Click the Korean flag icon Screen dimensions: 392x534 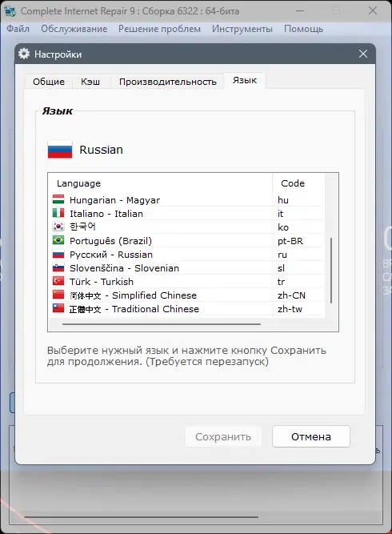(58, 227)
